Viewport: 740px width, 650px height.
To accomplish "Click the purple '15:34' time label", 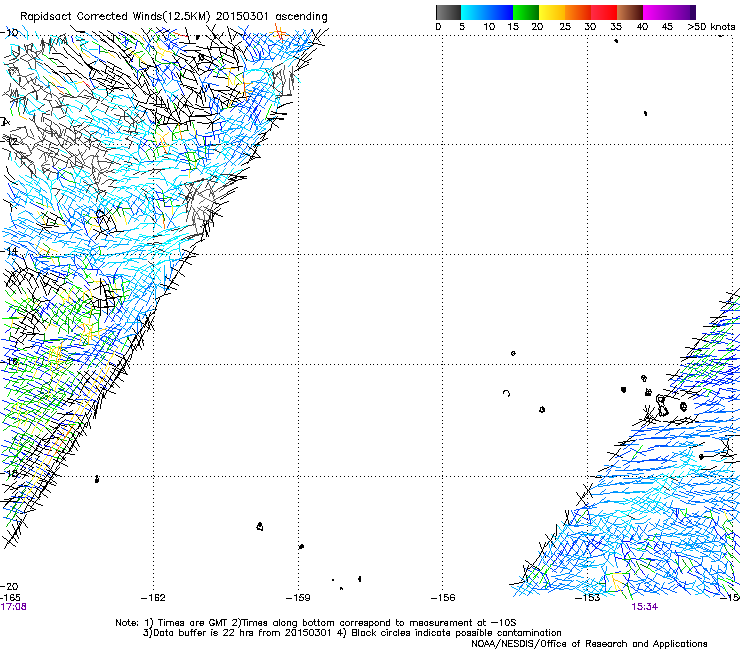I will pos(645,607).
